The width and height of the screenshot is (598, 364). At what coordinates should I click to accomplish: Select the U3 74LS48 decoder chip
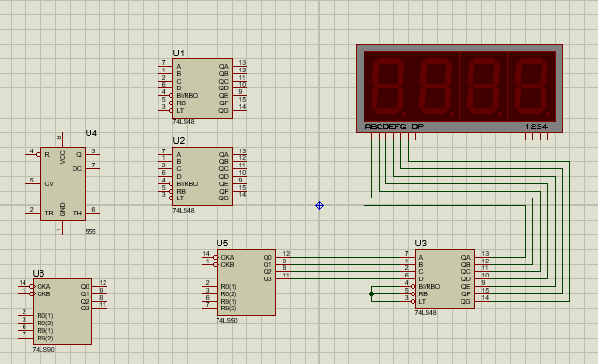[444, 279]
